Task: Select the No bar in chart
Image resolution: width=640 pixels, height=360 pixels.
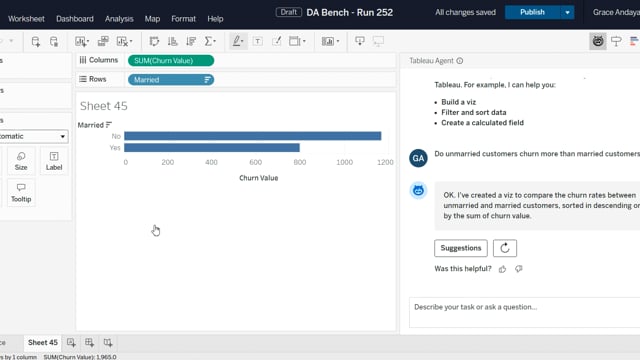Action: 253,136
